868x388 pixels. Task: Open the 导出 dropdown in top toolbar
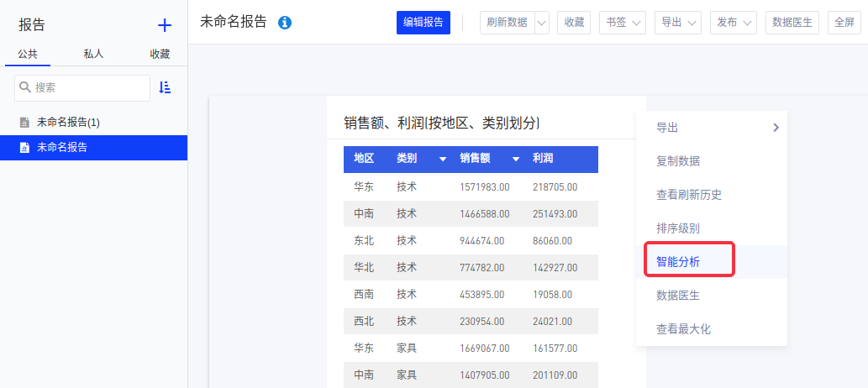coord(677,23)
